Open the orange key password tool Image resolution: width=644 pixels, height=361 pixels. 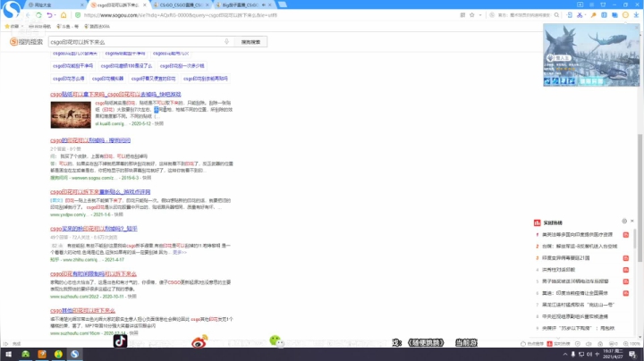click(x=593, y=15)
